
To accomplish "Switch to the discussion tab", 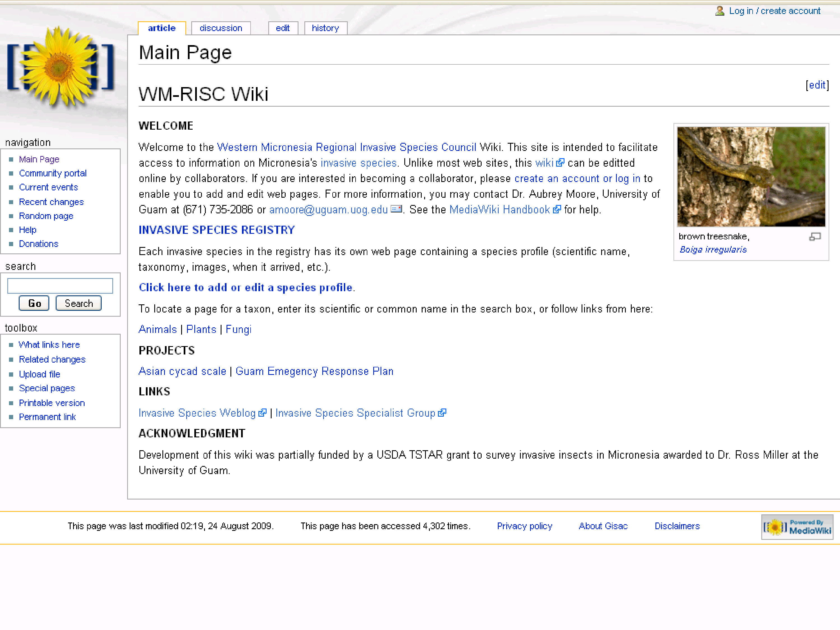I will 221,28.
